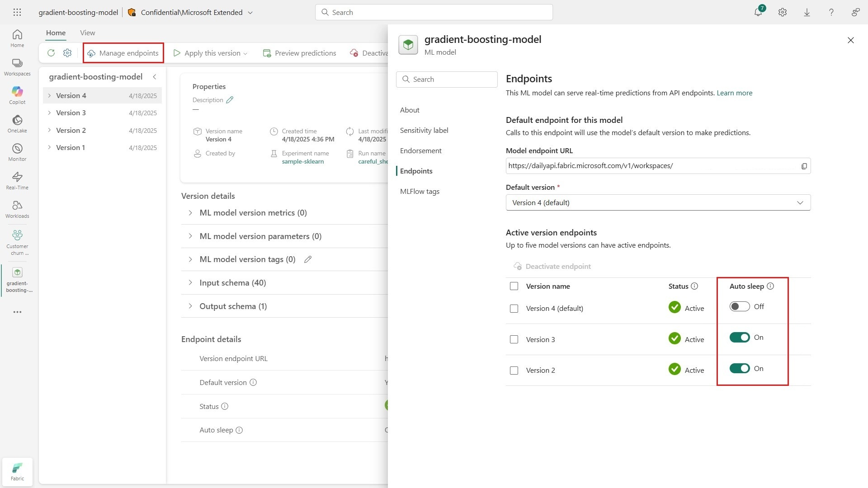868x488 pixels.
Task: Turn on auto sleep for Version 4
Action: pyautogui.click(x=739, y=306)
